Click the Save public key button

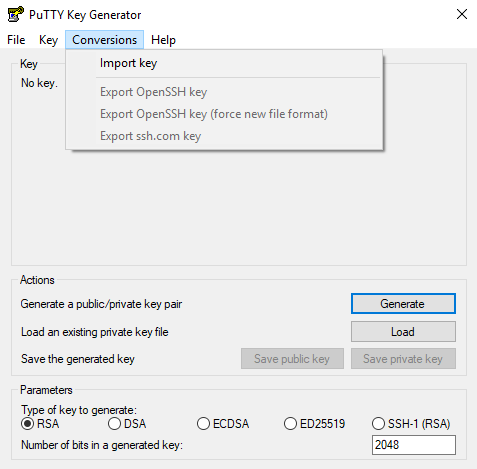coord(292,359)
